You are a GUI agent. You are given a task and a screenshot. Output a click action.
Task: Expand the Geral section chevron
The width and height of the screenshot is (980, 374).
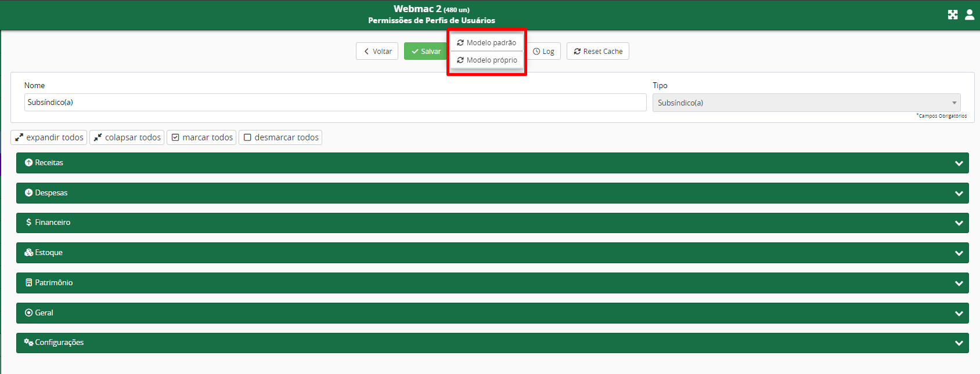point(959,314)
